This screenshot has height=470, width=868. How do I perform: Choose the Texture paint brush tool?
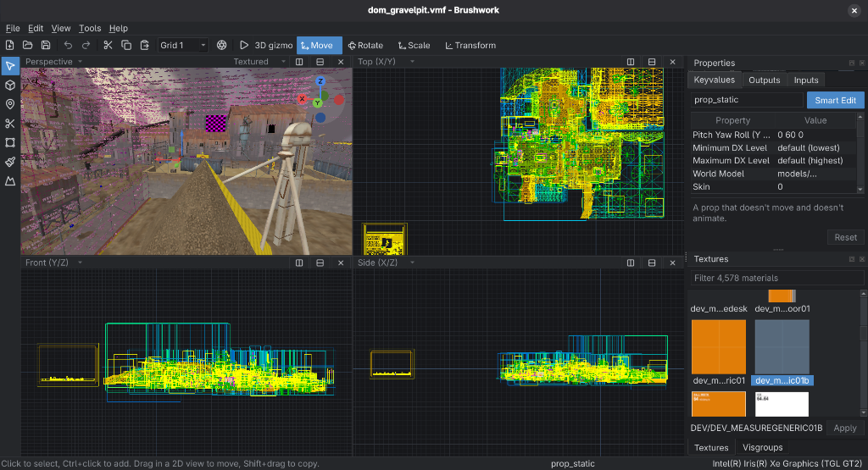coord(10,162)
